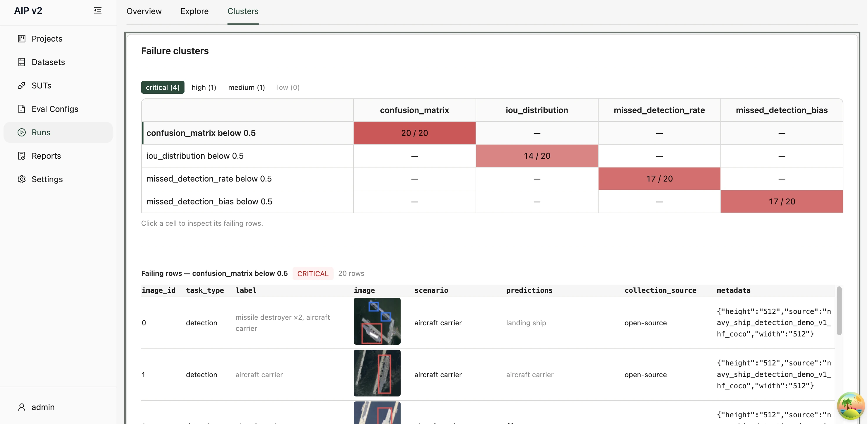
Task: Click the Settings gear icon
Action: coord(22,179)
